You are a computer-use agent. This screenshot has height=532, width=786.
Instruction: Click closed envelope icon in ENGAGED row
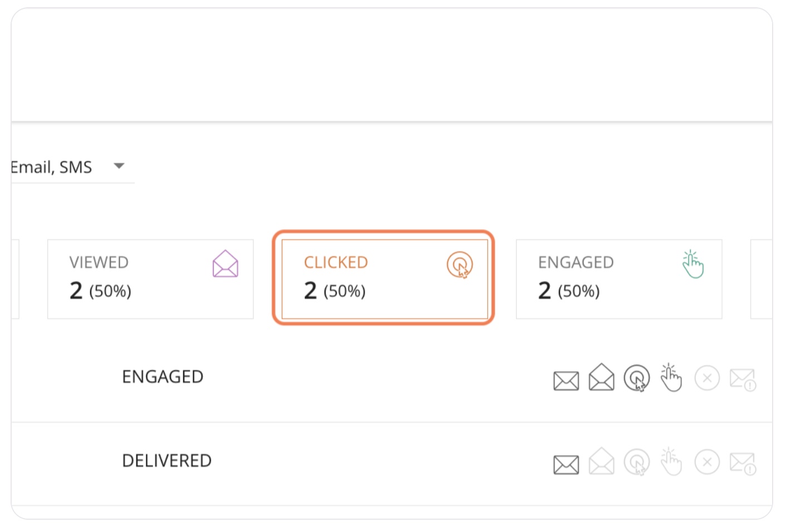566,381
